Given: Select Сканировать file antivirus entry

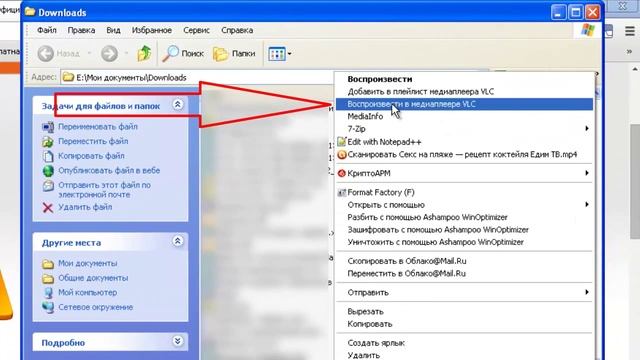Looking at the screenshot, I should pyautogui.click(x=464, y=155).
